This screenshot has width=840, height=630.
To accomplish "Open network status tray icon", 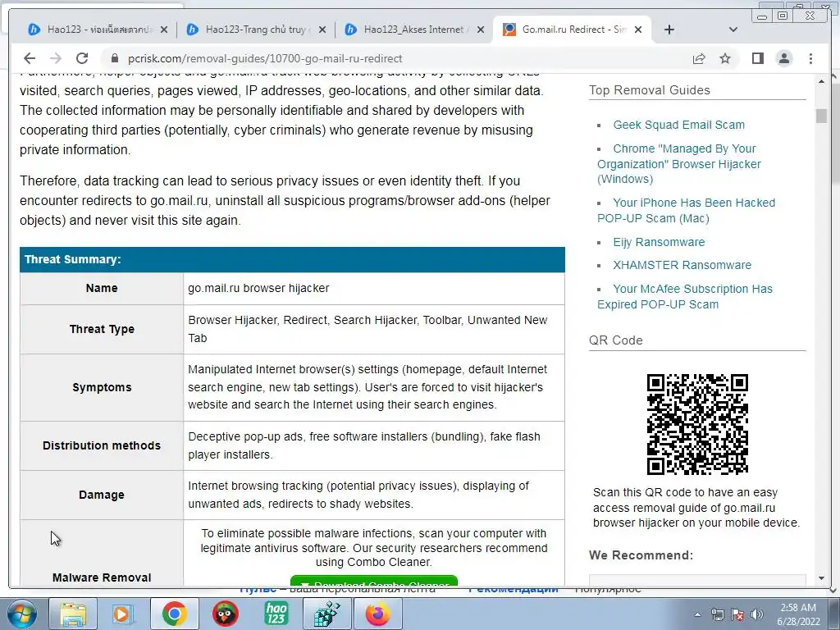I will click(x=717, y=615).
